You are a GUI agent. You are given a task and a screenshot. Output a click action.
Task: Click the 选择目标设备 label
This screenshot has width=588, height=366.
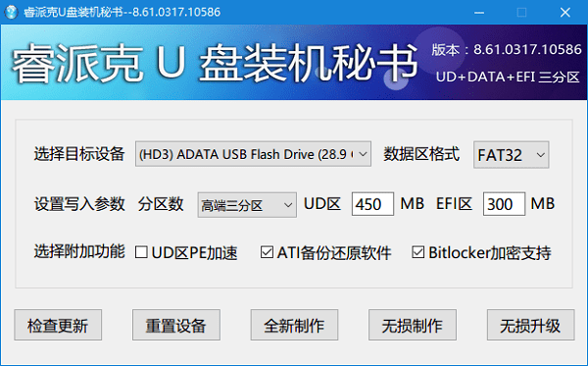coord(79,154)
